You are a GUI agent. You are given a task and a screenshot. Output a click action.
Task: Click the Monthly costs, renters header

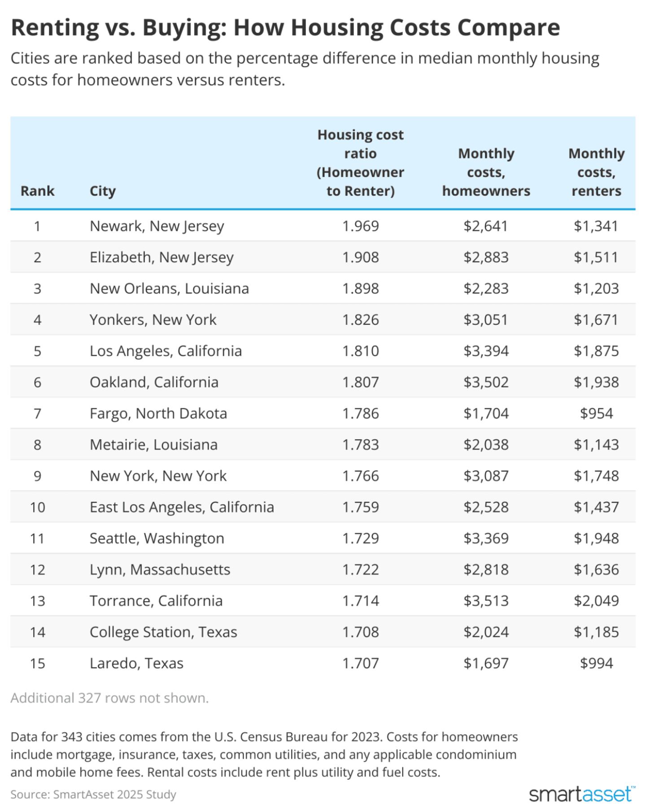tap(596, 172)
